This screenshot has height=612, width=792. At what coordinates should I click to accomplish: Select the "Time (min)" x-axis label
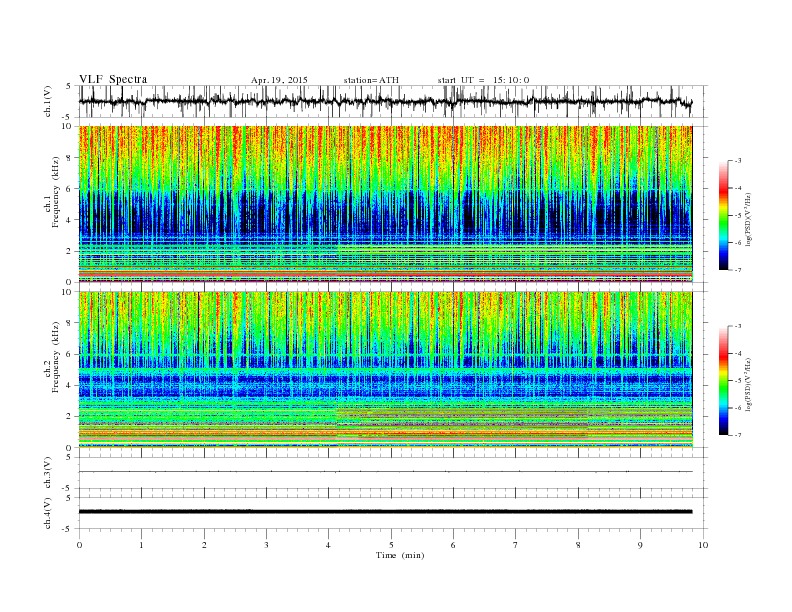click(400, 555)
